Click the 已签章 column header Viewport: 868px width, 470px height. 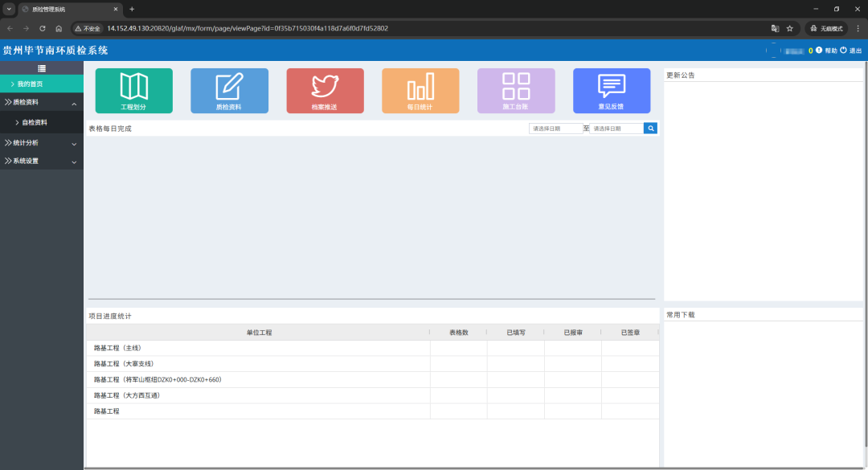[631, 332]
